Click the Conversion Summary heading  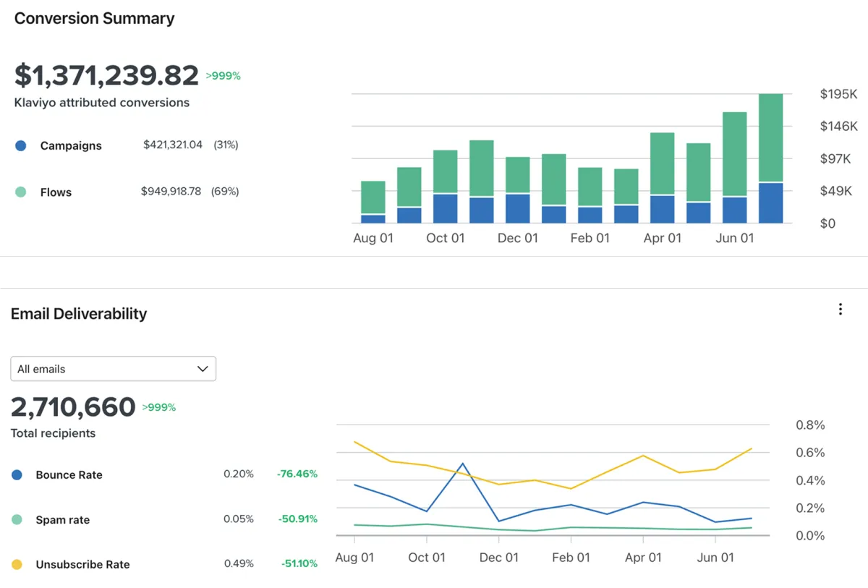94,18
